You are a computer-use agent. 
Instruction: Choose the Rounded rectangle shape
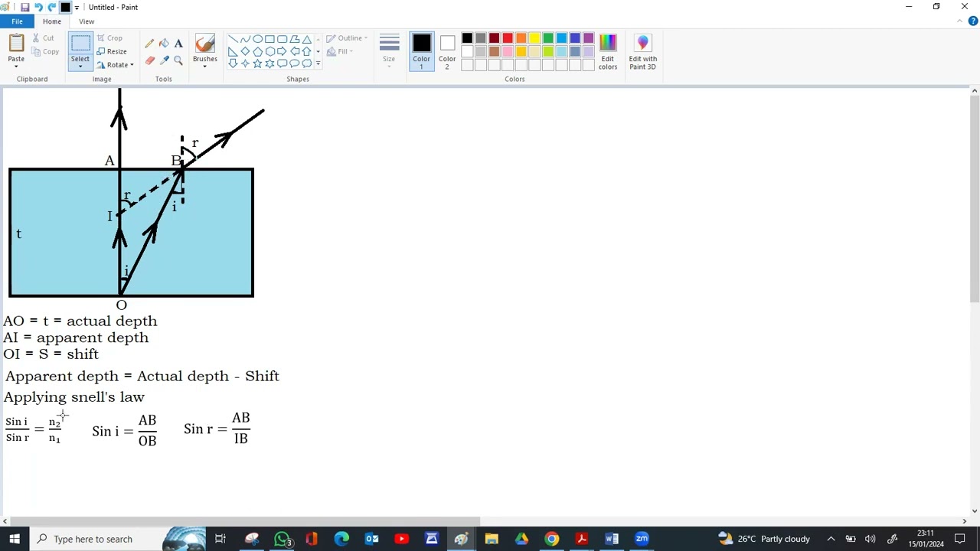point(282,39)
